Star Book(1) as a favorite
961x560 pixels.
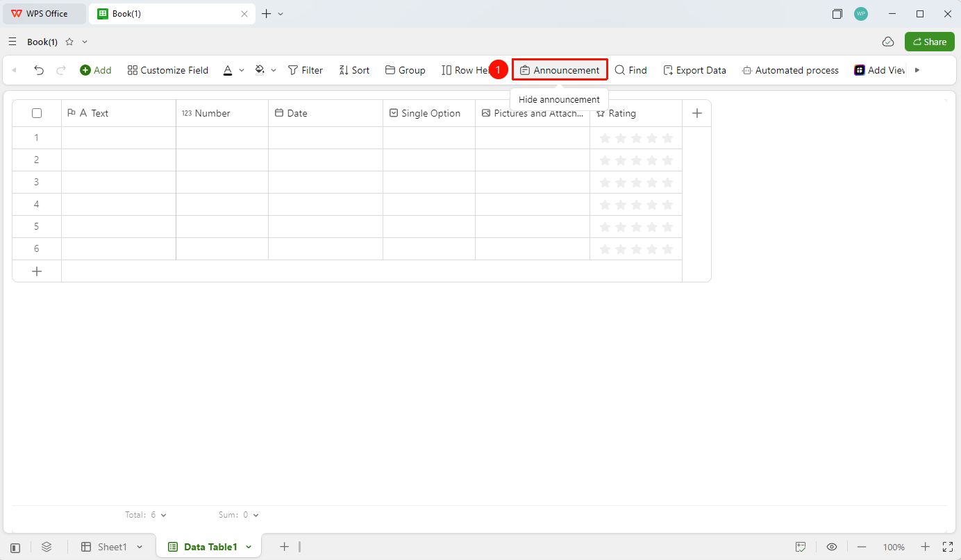69,42
